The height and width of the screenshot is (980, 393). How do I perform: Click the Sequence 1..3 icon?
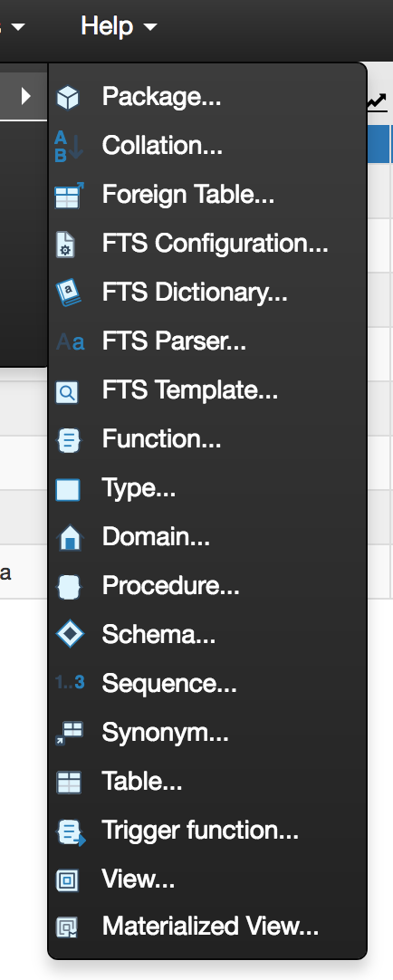pyautogui.click(x=70, y=684)
